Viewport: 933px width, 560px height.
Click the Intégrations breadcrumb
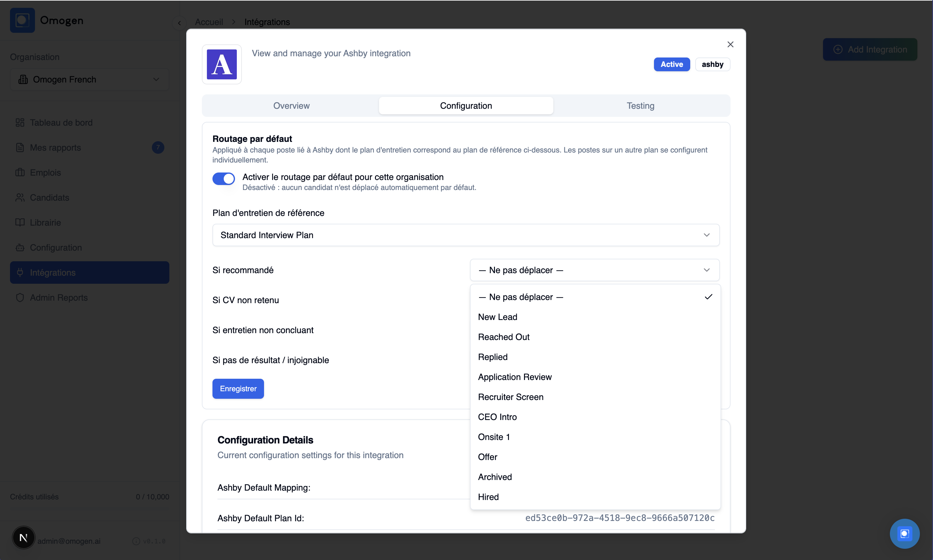[x=267, y=22]
